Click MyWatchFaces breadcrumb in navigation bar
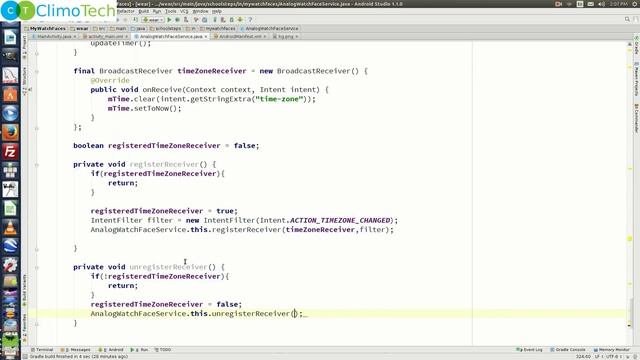 [45, 29]
